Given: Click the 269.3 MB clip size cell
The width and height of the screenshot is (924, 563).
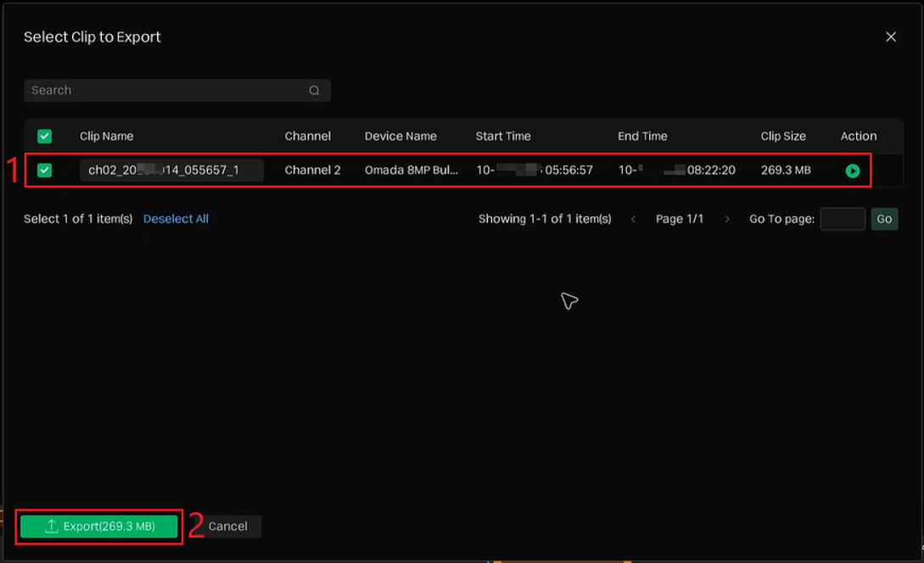Looking at the screenshot, I should 786,170.
